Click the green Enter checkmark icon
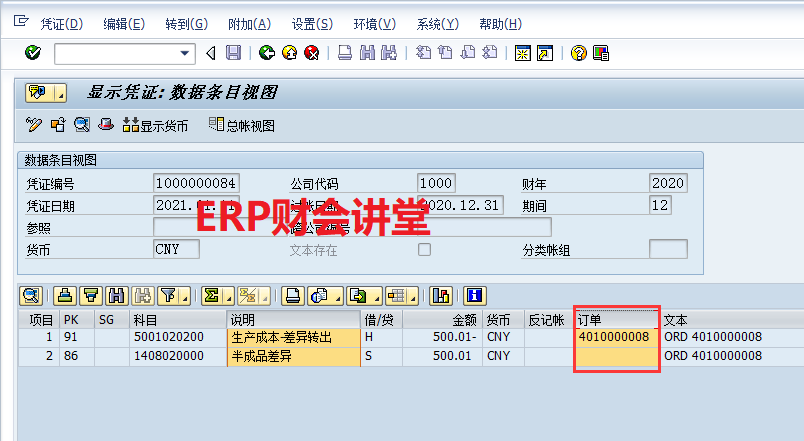Image resolution: width=804 pixels, height=441 pixels. point(32,53)
